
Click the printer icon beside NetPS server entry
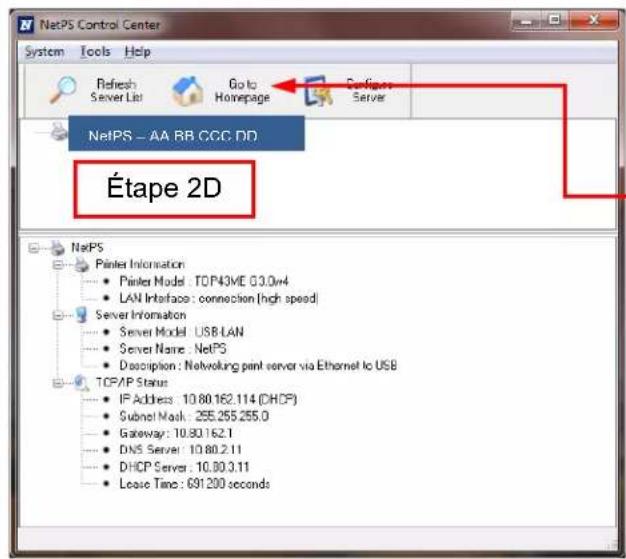coord(58,132)
